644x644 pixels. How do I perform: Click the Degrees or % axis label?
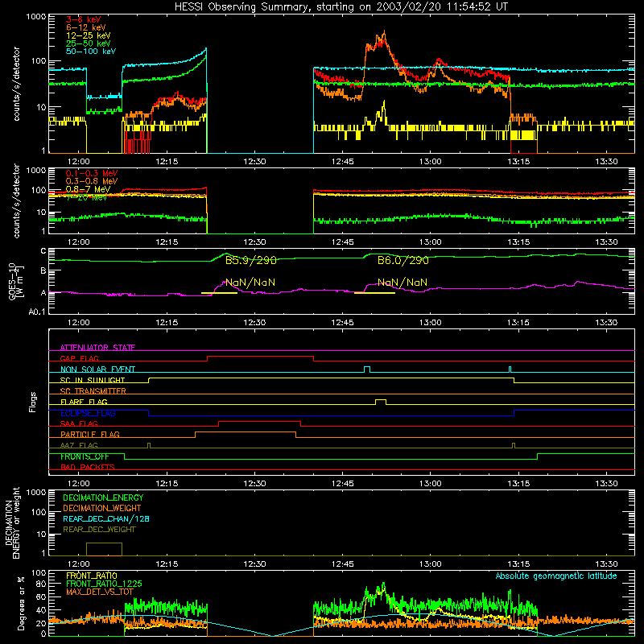coord(21,603)
